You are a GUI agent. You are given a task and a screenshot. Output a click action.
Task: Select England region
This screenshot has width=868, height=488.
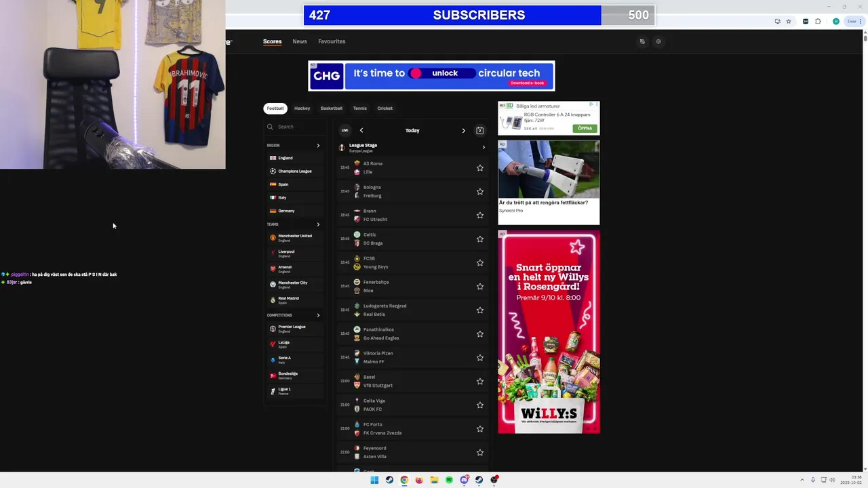tap(294, 158)
